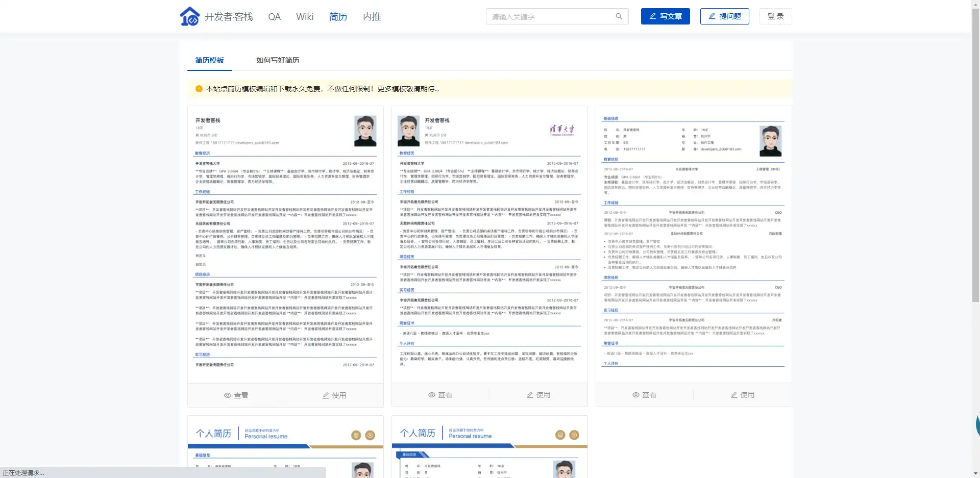
Task: Click the pen icon in 提问题 button
Action: click(x=712, y=16)
